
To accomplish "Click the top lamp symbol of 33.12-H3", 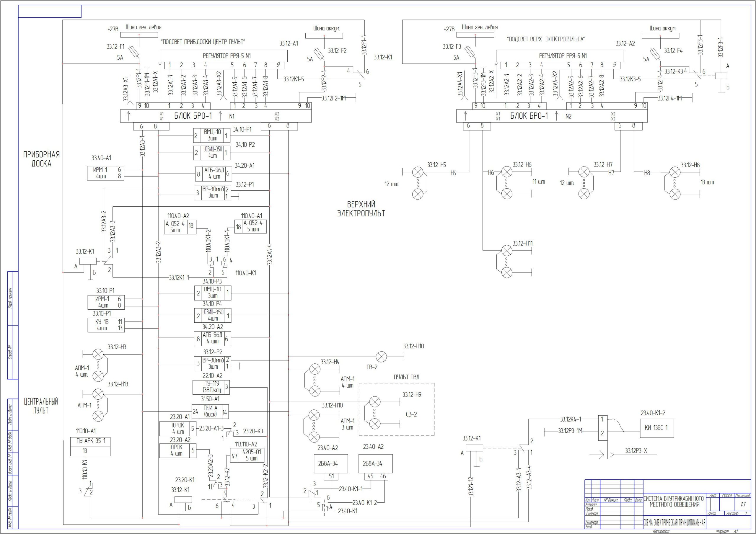I will pos(98,354).
